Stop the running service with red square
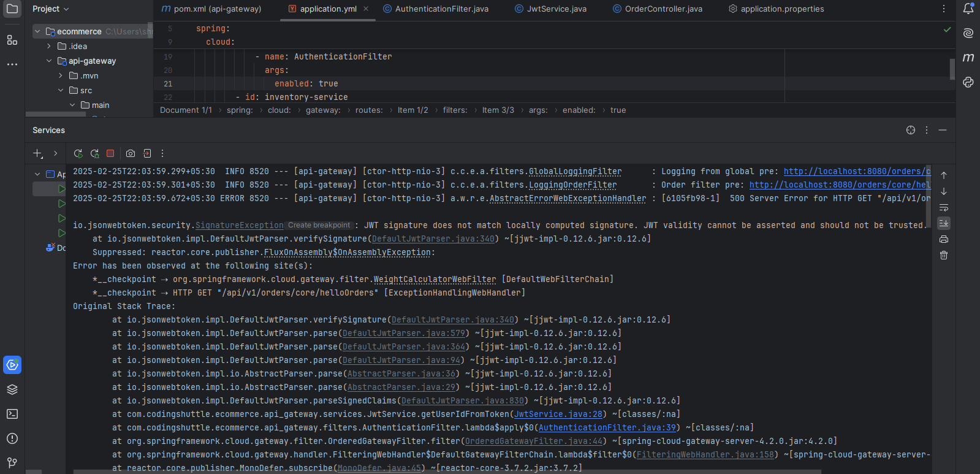This screenshot has height=474, width=980. pyautogui.click(x=110, y=153)
